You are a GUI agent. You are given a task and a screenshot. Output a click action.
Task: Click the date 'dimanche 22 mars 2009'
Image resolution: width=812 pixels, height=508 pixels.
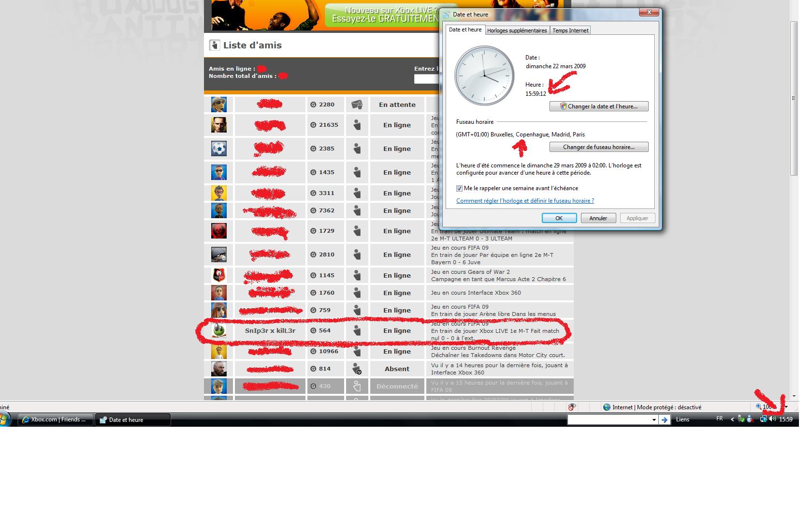pyautogui.click(x=556, y=66)
